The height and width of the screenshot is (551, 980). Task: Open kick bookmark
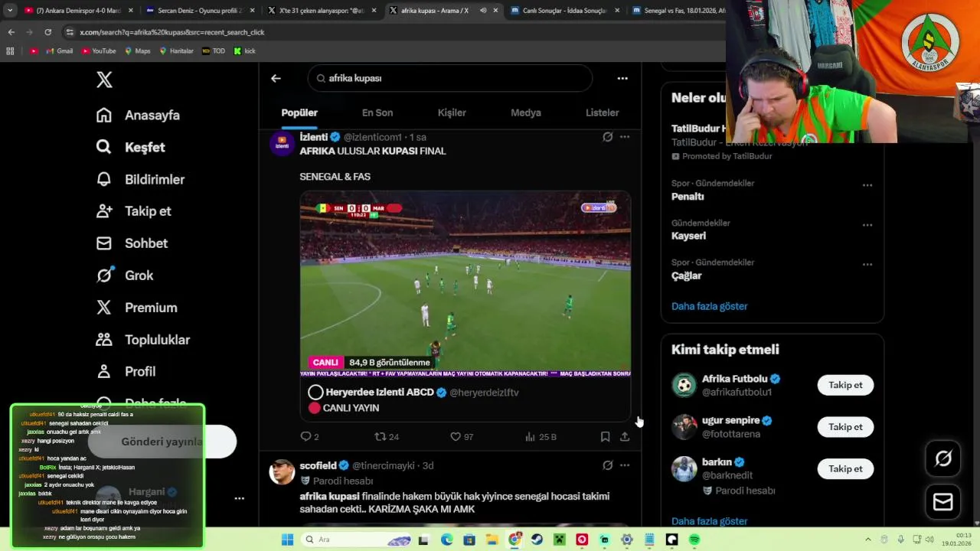click(x=244, y=51)
